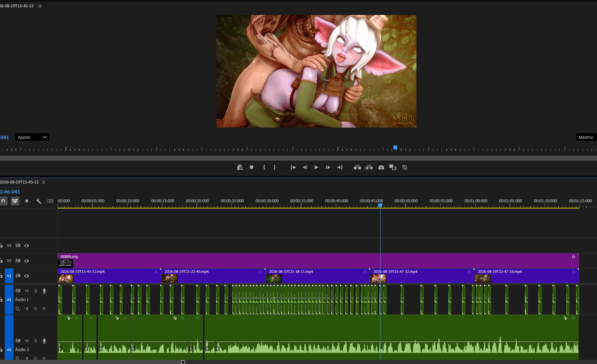Select the 2026-08-19T22-47-16.mp4 clip
The height and width of the screenshot is (364, 597).
pyautogui.click(x=527, y=276)
